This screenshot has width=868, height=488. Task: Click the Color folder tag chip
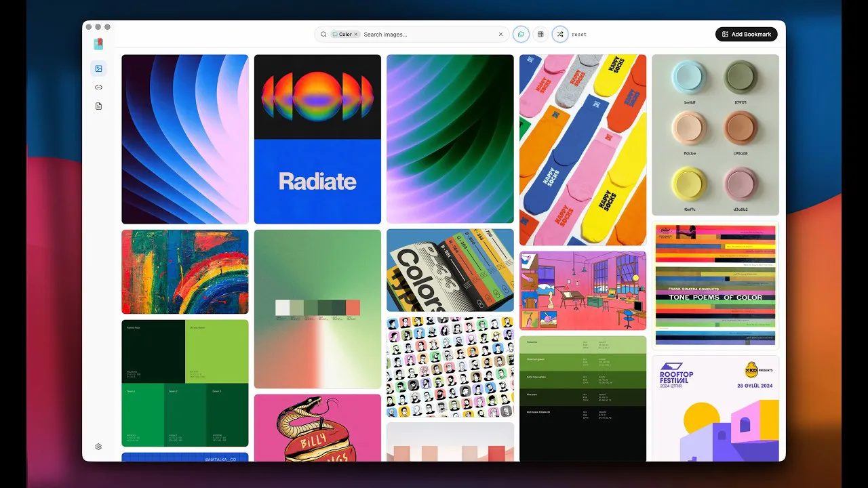click(x=345, y=34)
